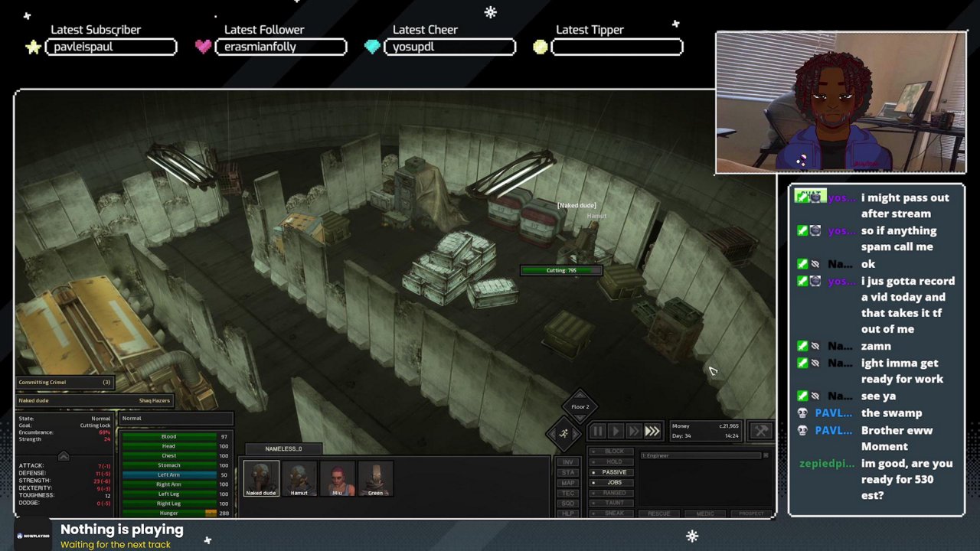Open the MAP panel

(x=568, y=483)
